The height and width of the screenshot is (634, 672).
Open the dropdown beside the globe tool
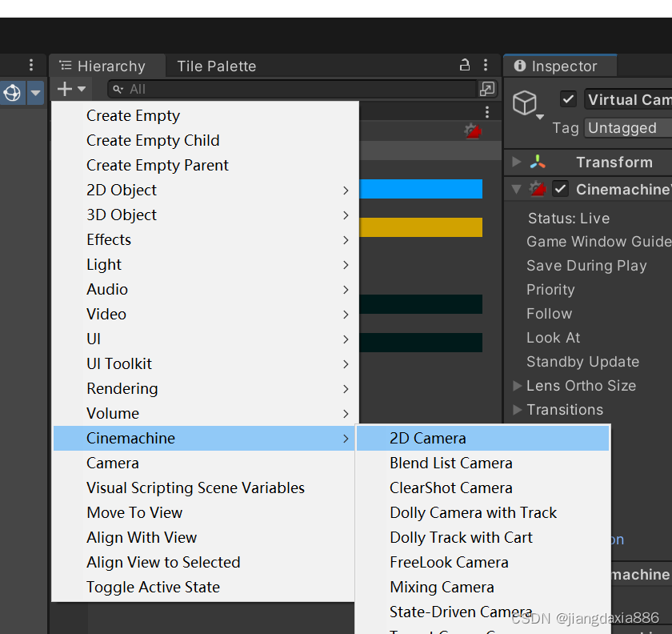coord(35,93)
